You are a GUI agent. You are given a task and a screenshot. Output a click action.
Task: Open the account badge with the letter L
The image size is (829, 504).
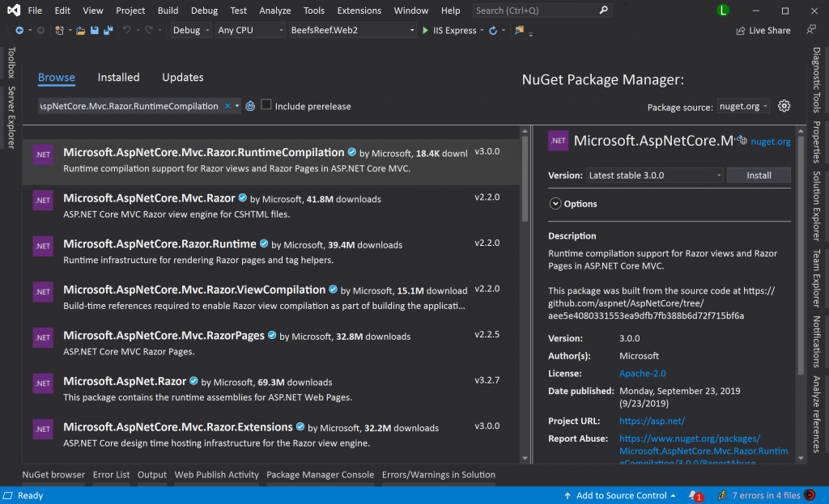tap(723, 10)
